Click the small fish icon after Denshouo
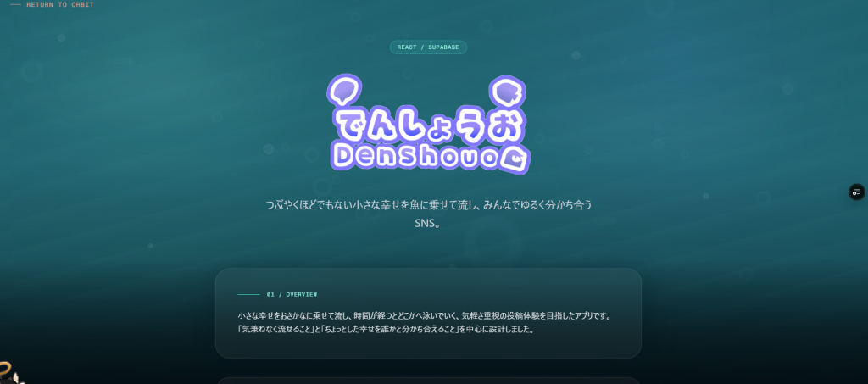This screenshot has width=868, height=384. 515,158
